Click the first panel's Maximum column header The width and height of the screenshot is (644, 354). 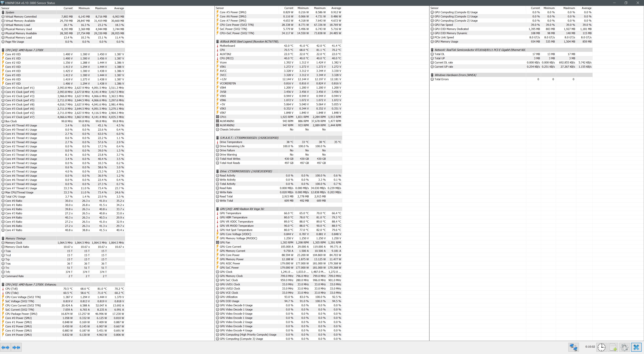101,8
